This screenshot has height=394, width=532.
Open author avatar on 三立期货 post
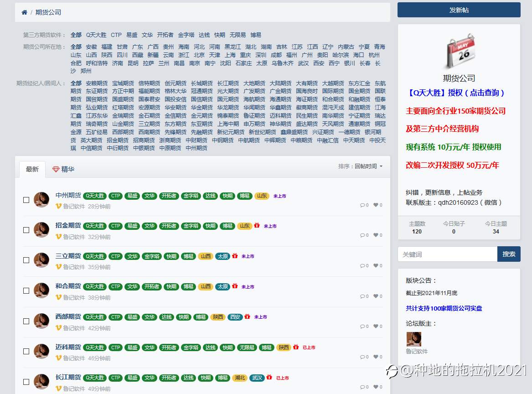[42, 260]
